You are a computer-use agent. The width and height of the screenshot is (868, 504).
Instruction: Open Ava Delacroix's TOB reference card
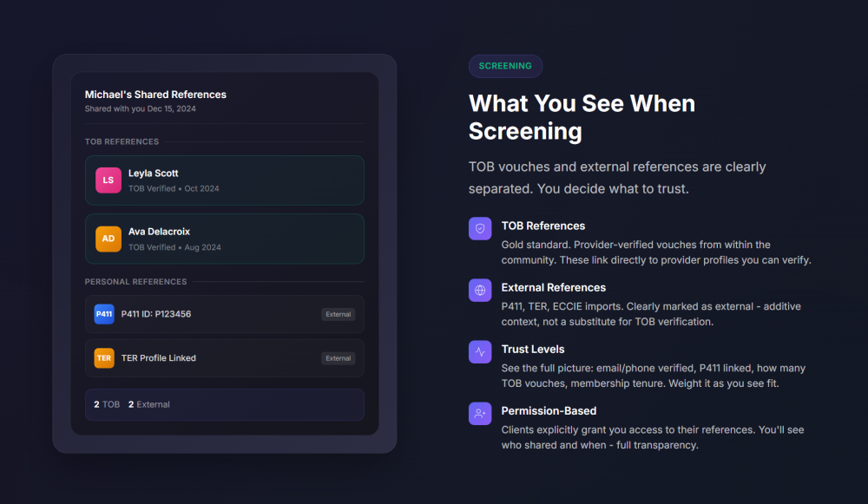[x=225, y=239]
